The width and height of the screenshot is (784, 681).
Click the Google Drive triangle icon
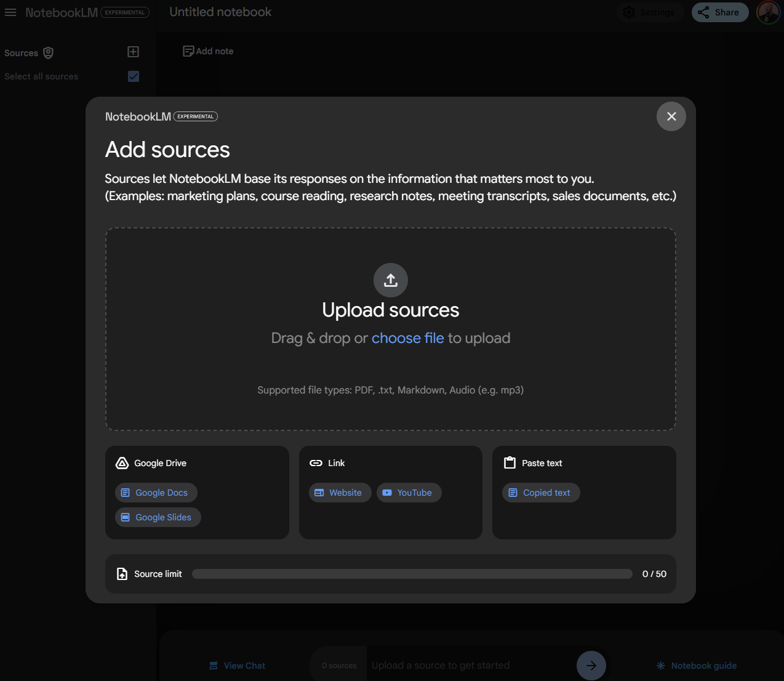click(121, 462)
